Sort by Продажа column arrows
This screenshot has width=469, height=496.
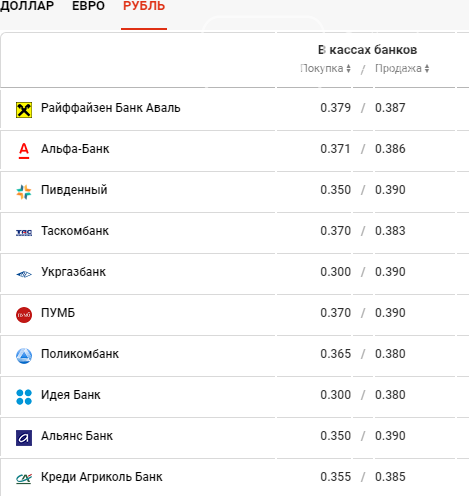[427, 69]
